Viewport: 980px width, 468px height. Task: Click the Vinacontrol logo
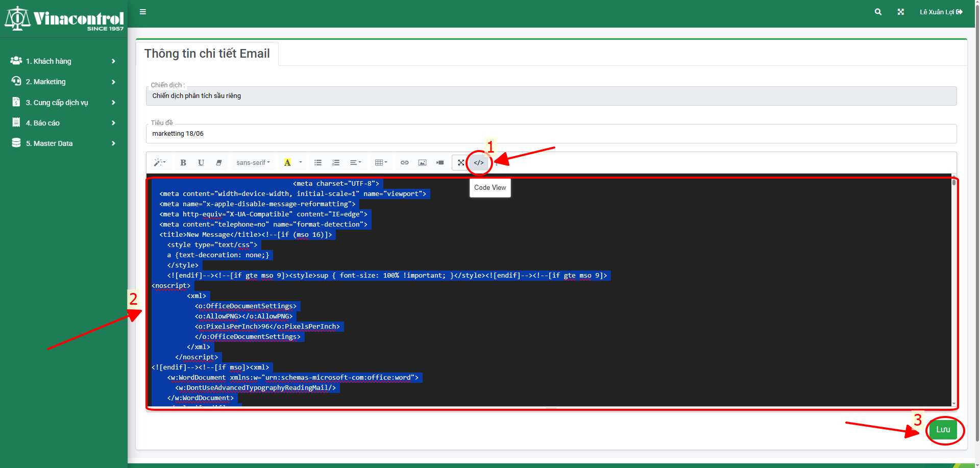[x=64, y=19]
